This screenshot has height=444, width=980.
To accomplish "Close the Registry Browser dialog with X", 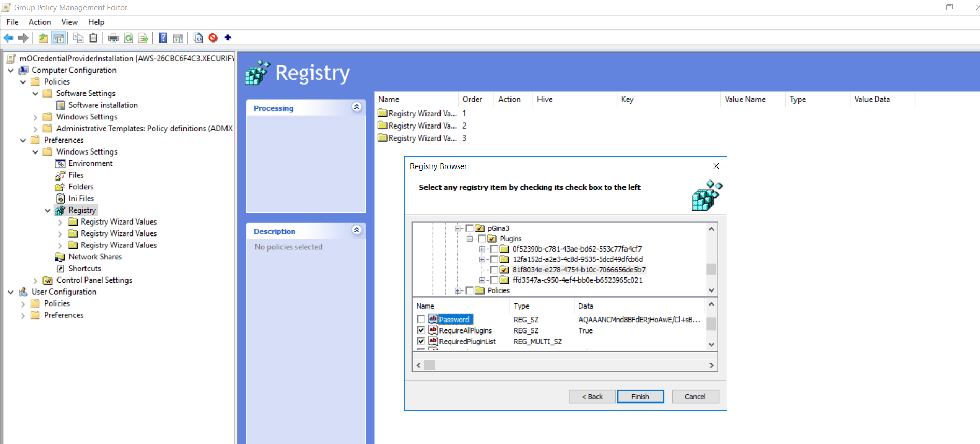I will click(716, 166).
